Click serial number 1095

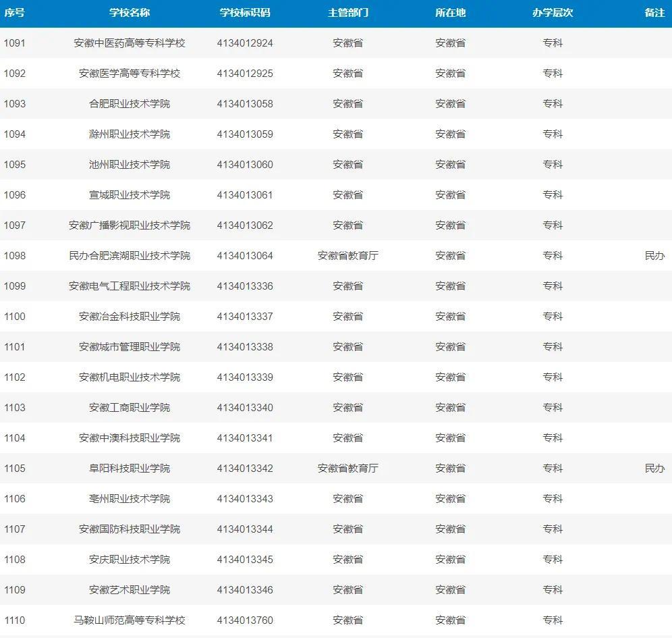15,165
